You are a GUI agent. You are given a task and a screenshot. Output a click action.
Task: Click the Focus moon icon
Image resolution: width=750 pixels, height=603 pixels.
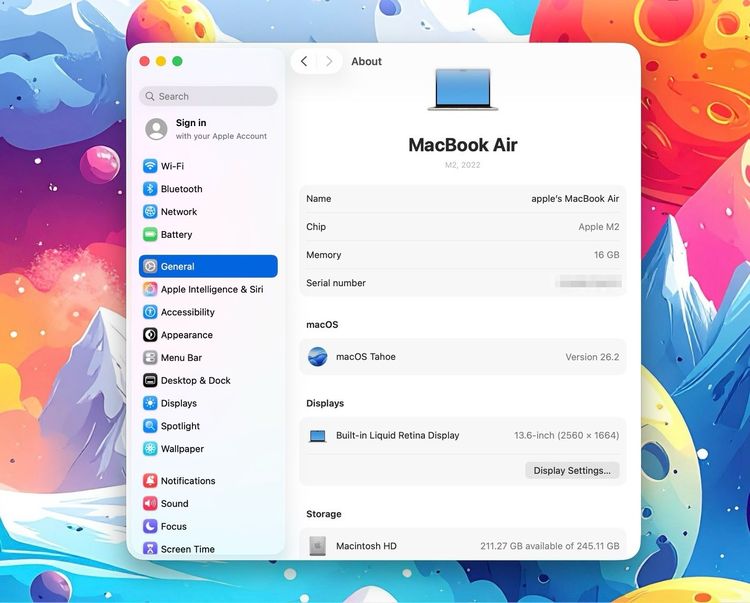coord(150,526)
